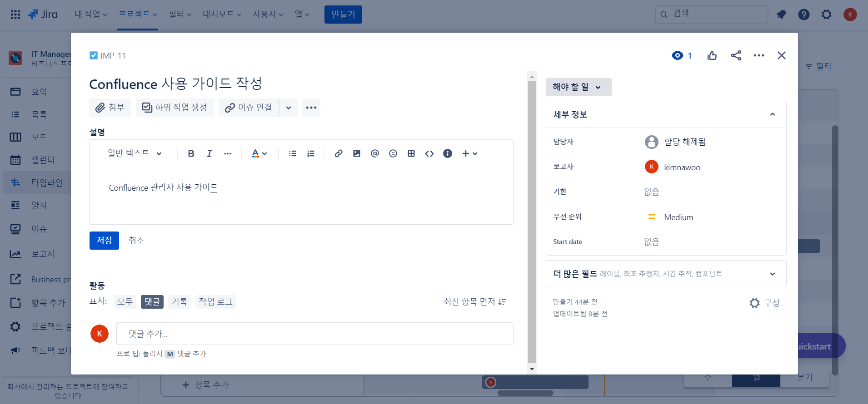Viewport: 868px width, 404px height.
Task: Click 하위 작업 생성 button
Action: pyautogui.click(x=175, y=108)
